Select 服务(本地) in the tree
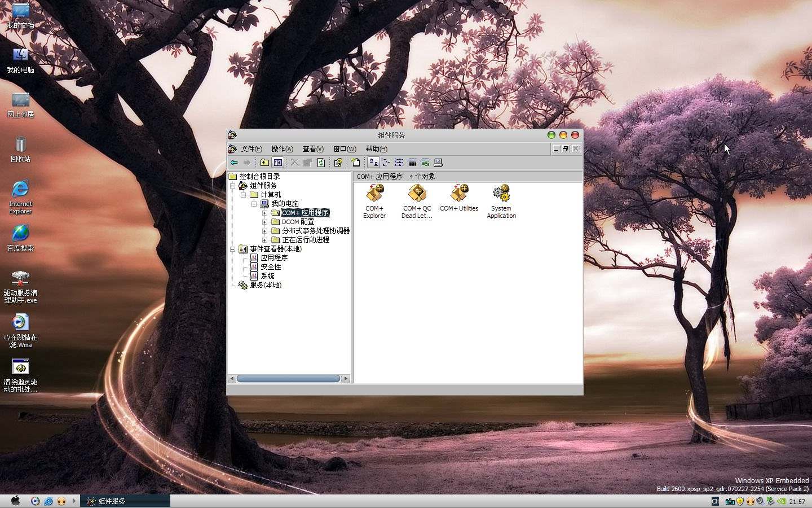The width and height of the screenshot is (812, 508). [x=266, y=285]
